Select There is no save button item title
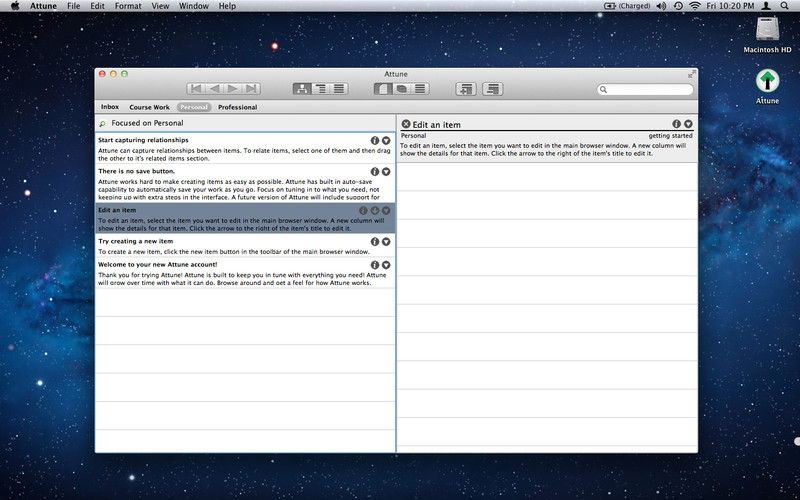Screen dimensions: 800x500 click(136, 171)
